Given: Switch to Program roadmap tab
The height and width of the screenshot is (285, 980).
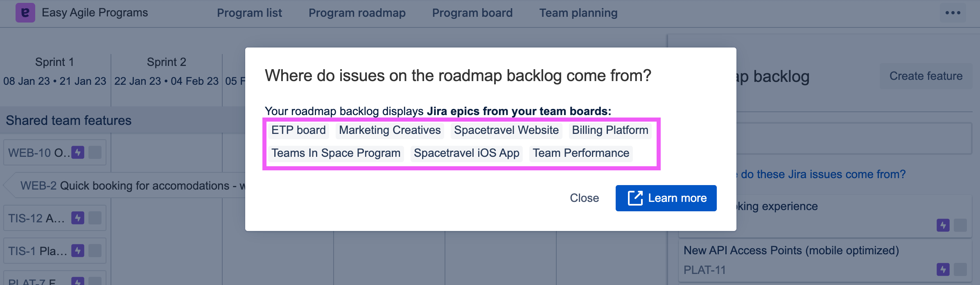Looking at the screenshot, I should click(x=357, y=13).
